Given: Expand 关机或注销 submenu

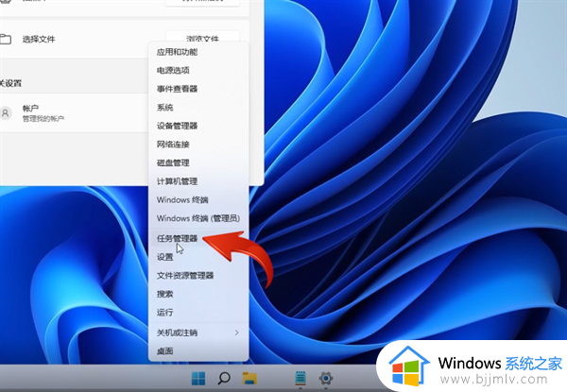Looking at the screenshot, I should (198, 332).
